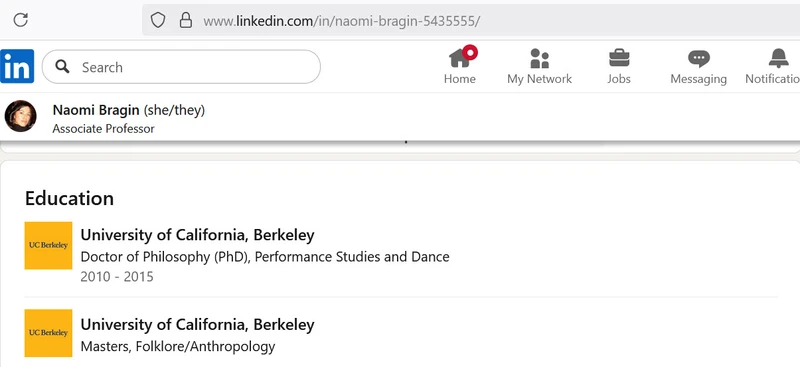Screen dimensions: 800x367
Task: Open the Messaging speech bubble icon
Action: (698, 59)
